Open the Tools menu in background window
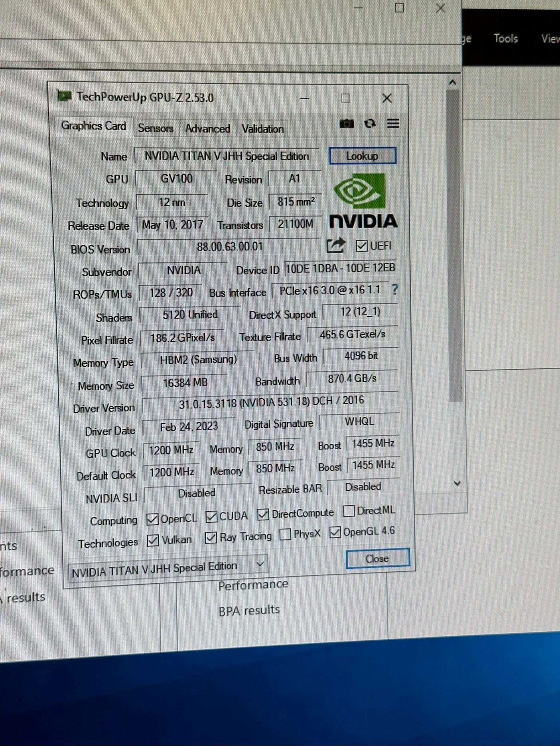The width and height of the screenshot is (560, 746). pos(505,38)
